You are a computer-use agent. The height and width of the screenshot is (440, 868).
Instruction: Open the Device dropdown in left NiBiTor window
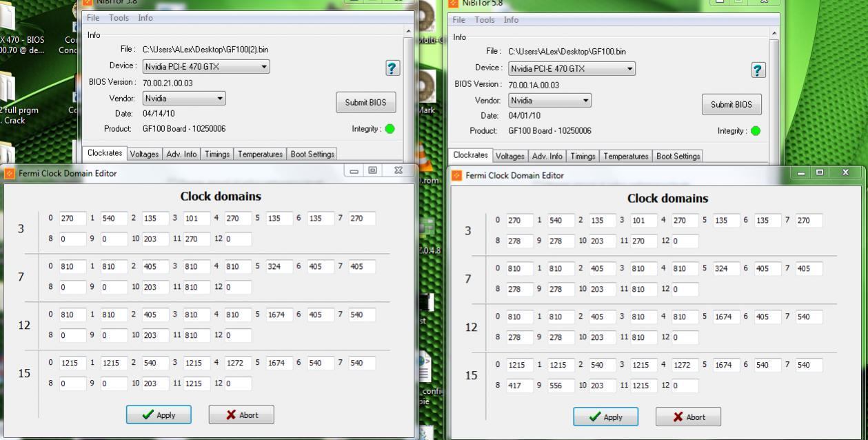click(x=205, y=67)
